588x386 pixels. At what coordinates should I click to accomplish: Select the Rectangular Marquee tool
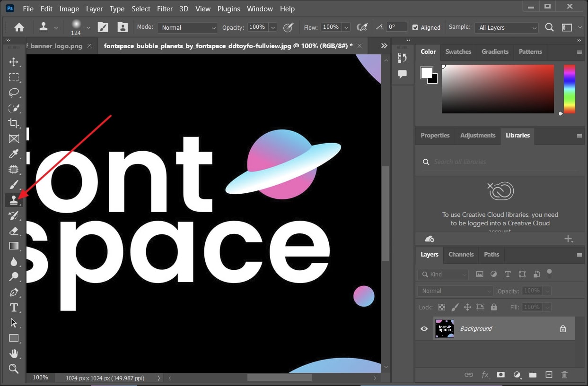pyautogui.click(x=14, y=77)
